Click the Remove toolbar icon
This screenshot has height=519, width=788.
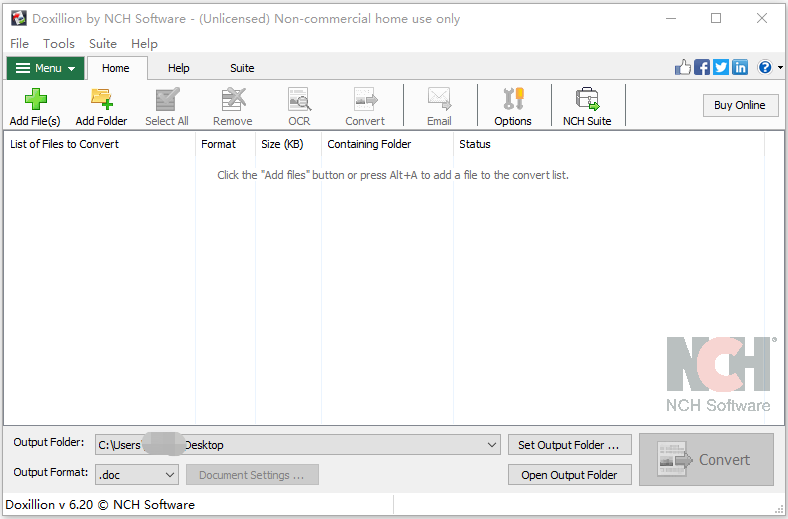[233, 99]
